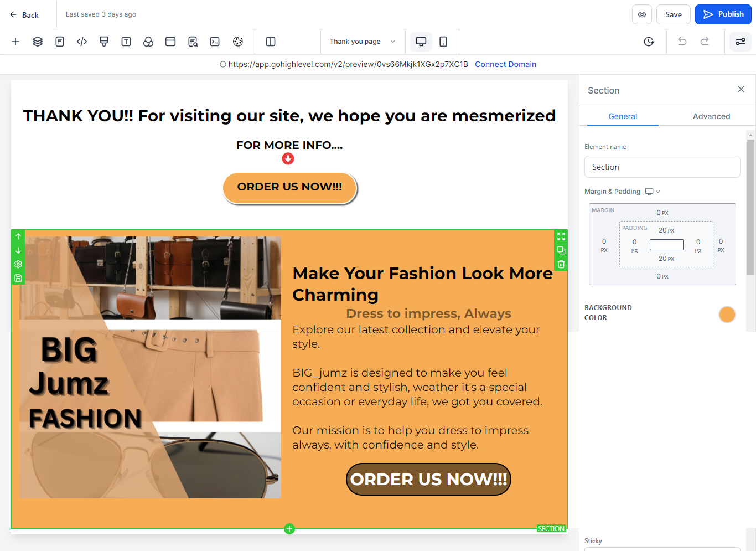
Task: Click the settings panel scrollbar
Action: click(750, 207)
